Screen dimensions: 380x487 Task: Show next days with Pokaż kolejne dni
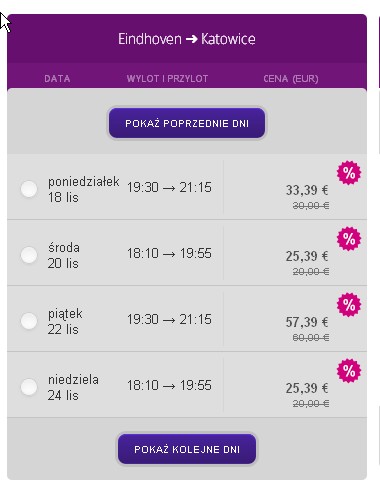coord(187,449)
